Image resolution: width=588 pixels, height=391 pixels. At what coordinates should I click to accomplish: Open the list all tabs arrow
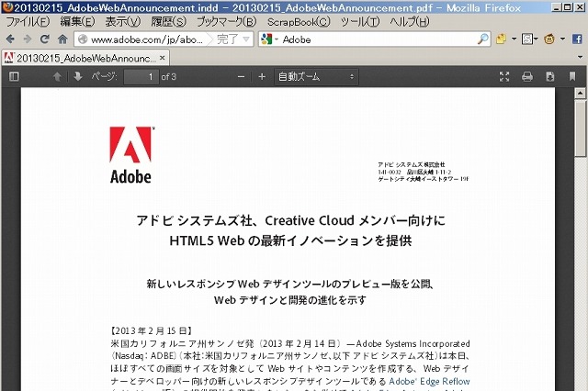click(580, 57)
